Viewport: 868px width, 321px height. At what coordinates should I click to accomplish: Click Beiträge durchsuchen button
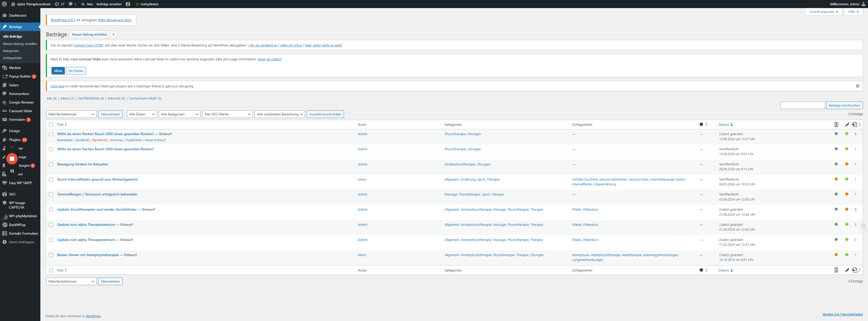click(x=844, y=106)
